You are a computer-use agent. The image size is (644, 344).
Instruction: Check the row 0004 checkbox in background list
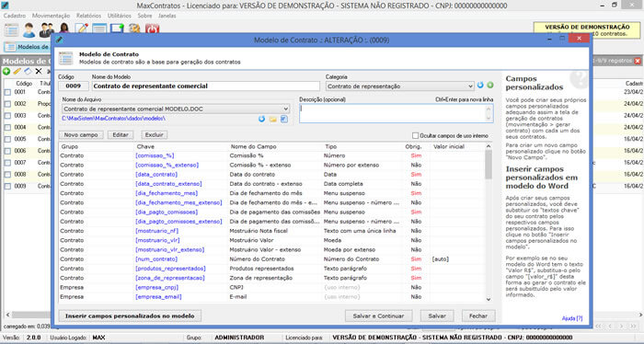point(7,128)
